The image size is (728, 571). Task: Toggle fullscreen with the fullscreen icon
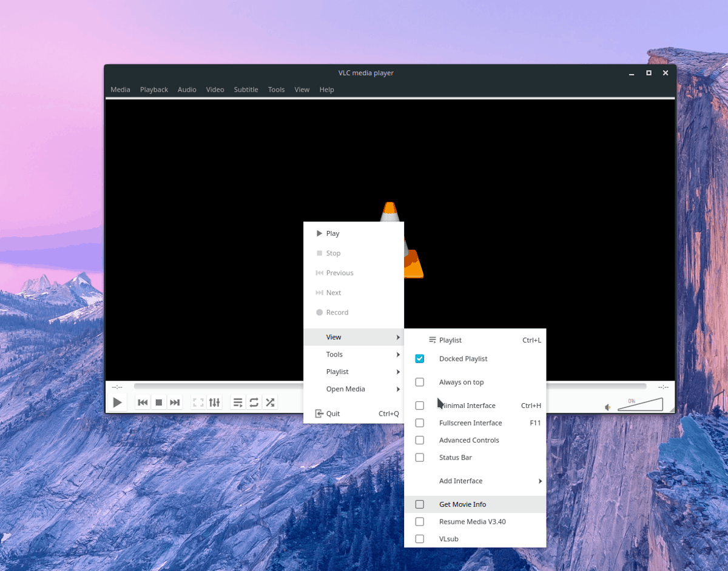pos(198,402)
